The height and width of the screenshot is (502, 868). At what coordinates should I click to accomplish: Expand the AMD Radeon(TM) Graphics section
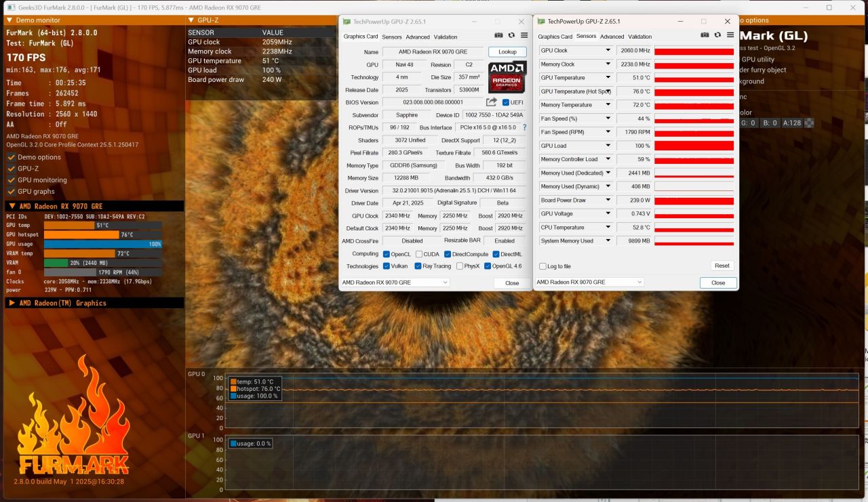click(x=12, y=303)
